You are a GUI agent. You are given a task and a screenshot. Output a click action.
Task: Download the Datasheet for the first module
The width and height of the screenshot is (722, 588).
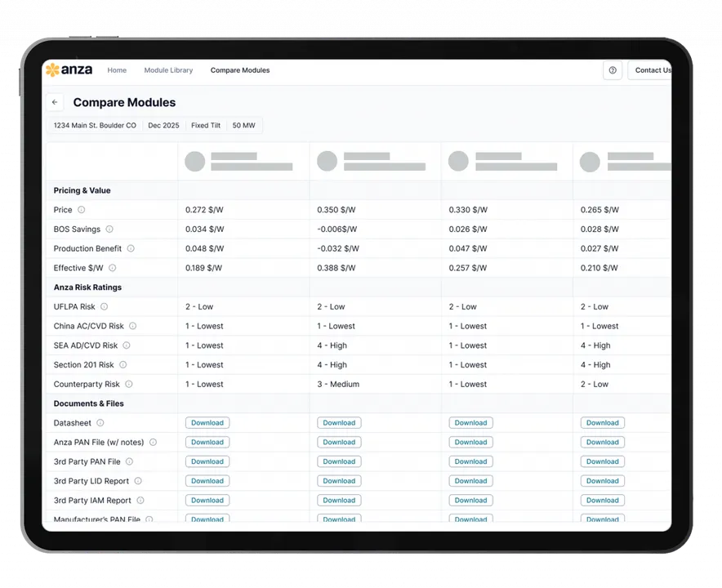(x=207, y=423)
